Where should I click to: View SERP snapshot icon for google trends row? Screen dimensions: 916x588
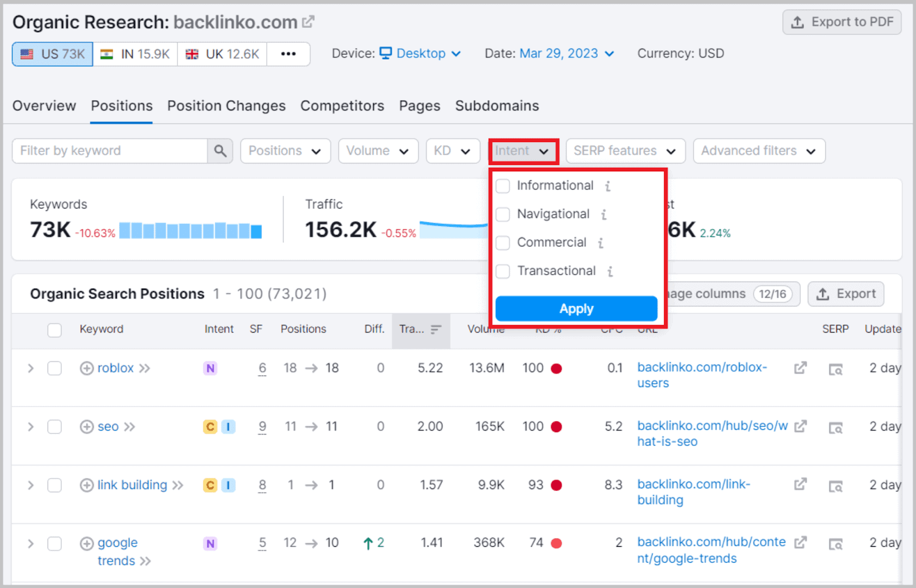pyautogui.click(x=836, y=544)
